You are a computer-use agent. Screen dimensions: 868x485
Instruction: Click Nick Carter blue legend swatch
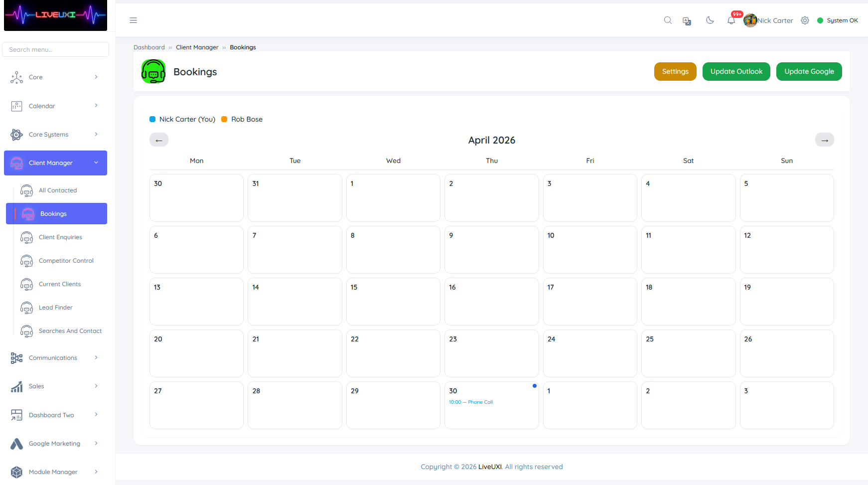tap(152, 119)
